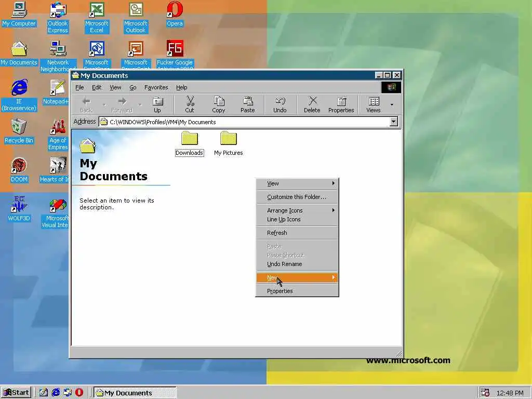Expand the Address bar dropdown

(394, 122)
